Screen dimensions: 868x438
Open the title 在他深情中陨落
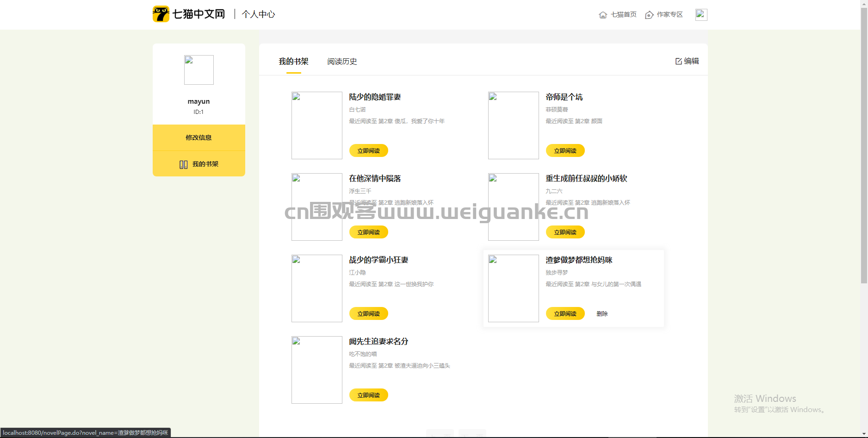coord(375,178)
